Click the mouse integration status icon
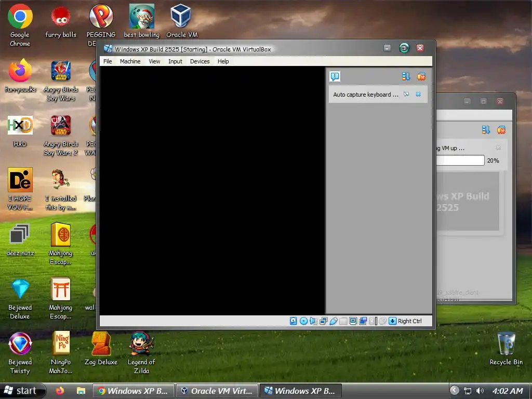Viewport: 532px width, 399px height. pyautogui.click(x=383, y=321)
